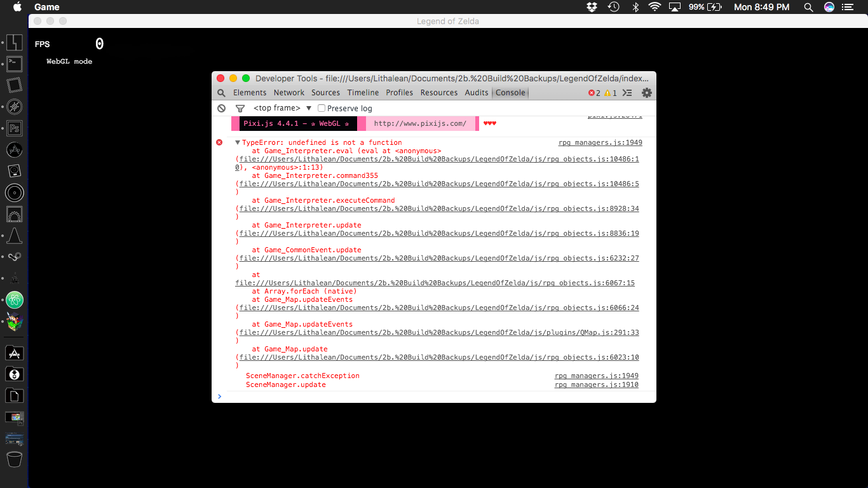Enable the Preserve log checkbox
This screenshot has width=868, height=488.
(322, 108)
